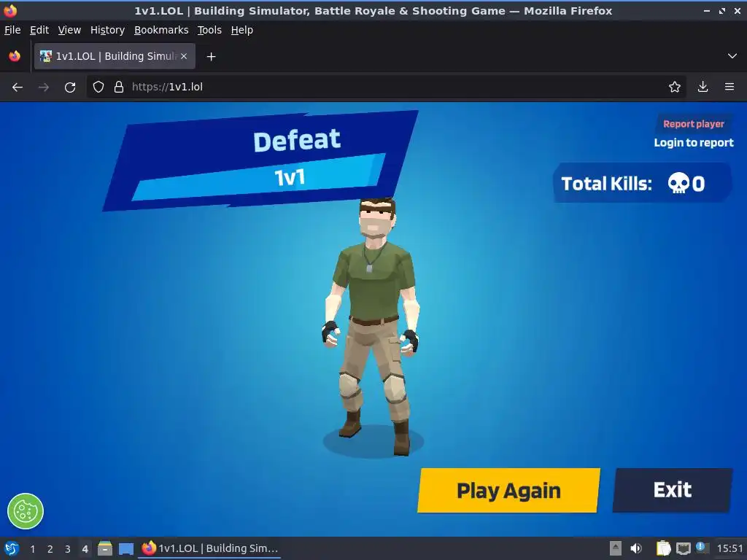
Task: Open clipboard manager tray icon
Action: (663, 548)
